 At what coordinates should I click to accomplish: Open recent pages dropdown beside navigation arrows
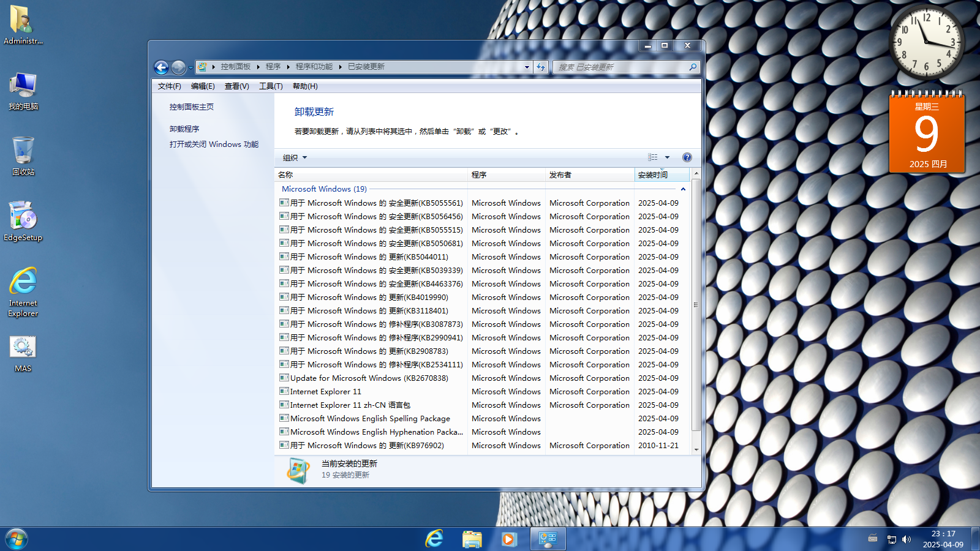point(190,67)
